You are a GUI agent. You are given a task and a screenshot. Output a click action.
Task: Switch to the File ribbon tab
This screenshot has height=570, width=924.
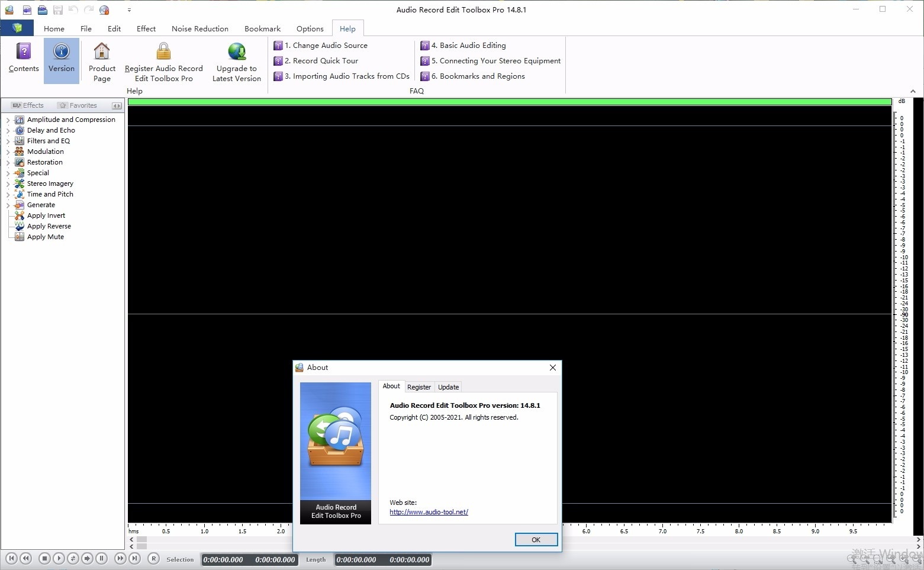coord(86,28)
